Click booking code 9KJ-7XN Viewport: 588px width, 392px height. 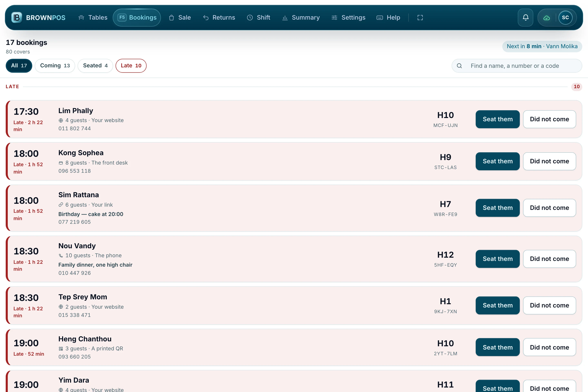(x=445, y=312)
